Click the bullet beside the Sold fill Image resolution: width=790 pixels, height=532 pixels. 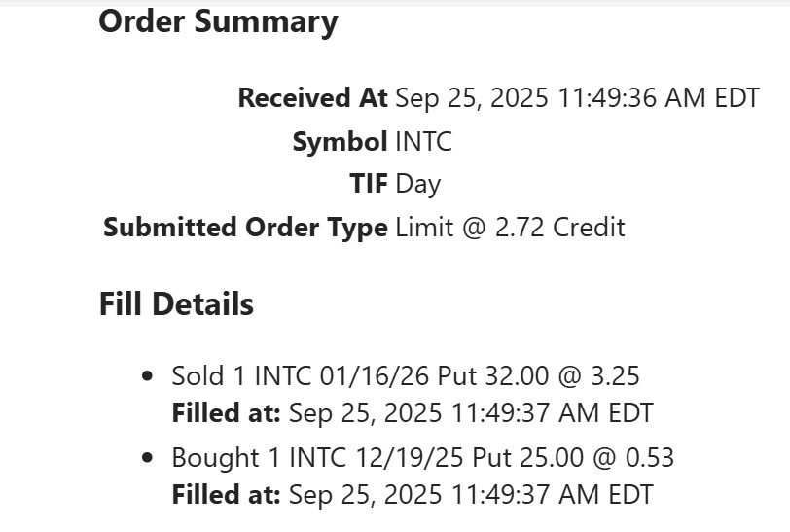pyautogui.click(x=148, y=376)
